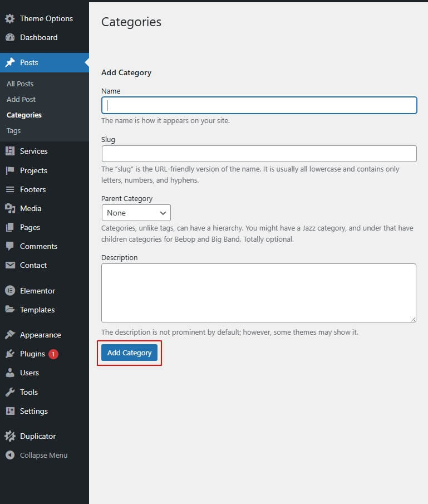Click the Appearance paintbrush icon

tap(10, 335)
